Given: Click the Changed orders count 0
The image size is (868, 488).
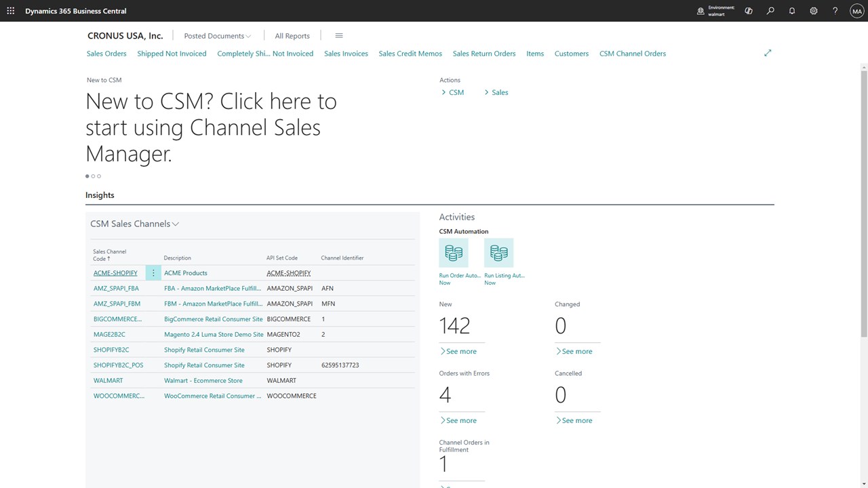Looking at the screenshot, I should click(x=561, y=326).
